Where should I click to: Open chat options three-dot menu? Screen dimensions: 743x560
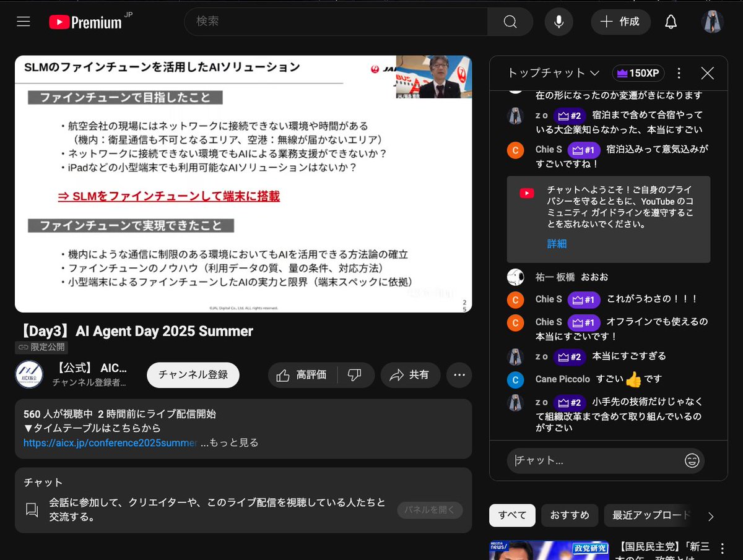pyautogui.click(x=679, y=73)
